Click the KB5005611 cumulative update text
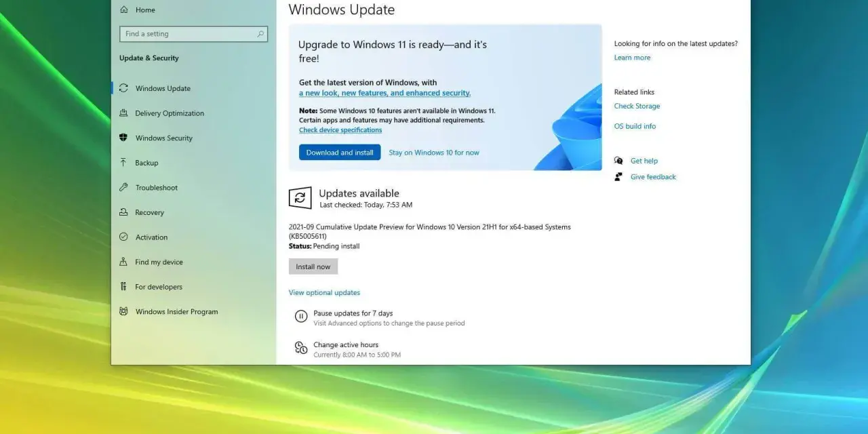Screen dimensions: 868x434 click(x=430, y=231)
